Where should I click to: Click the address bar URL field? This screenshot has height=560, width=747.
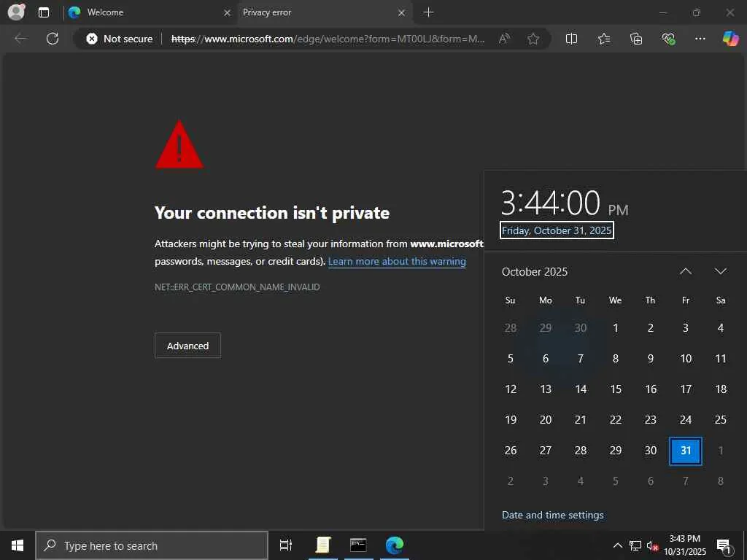(x=328, y=39)
